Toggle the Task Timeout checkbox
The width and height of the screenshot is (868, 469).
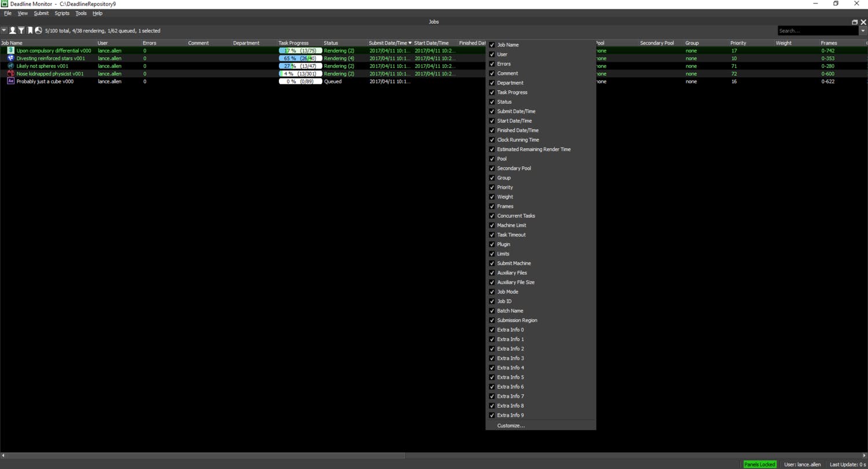point(492,235)
